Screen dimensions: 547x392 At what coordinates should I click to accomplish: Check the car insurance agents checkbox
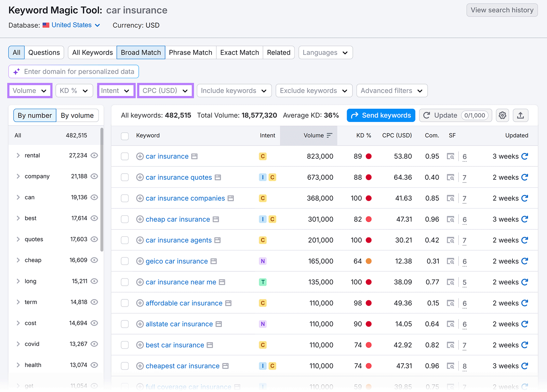(x=125, y=241)
